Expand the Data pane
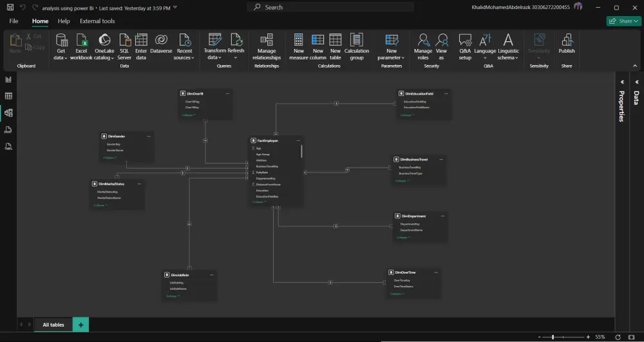 tap(637, 82)
